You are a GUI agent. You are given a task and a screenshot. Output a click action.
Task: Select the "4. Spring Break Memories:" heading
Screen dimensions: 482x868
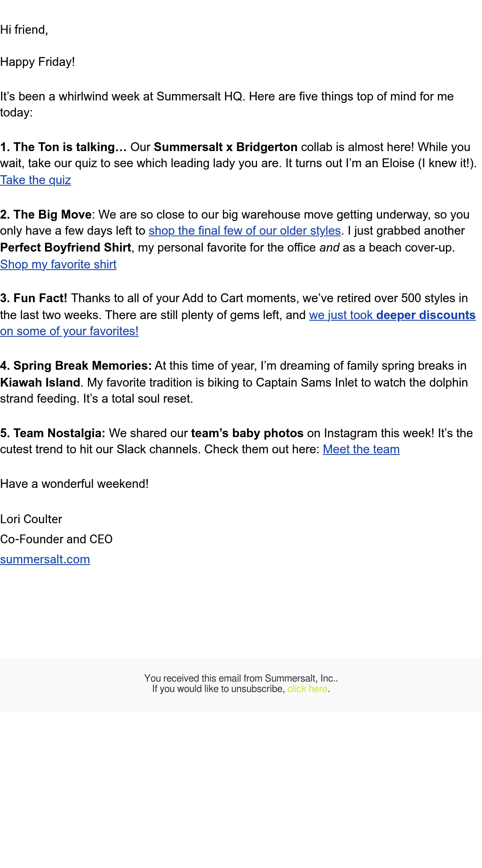coord(76,366)
